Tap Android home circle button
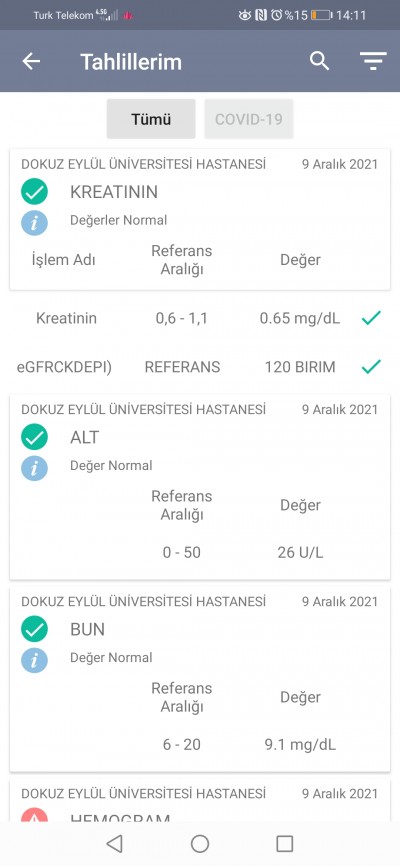 tap(200, 843)
